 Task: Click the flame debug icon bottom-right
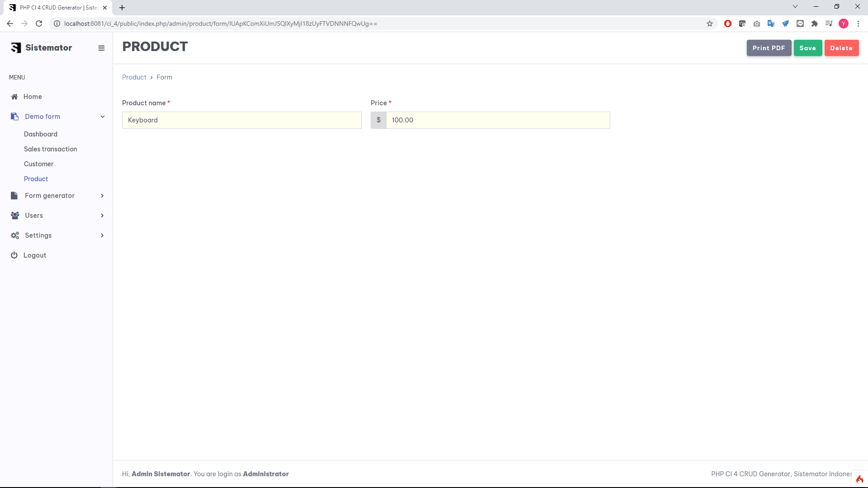859,479
